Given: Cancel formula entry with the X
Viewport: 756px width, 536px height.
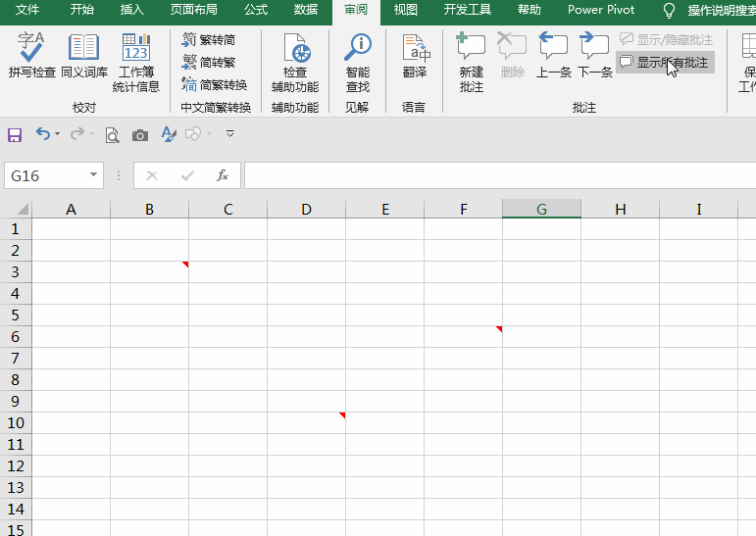Looking at the screenshot, I should tap(152, 175).
